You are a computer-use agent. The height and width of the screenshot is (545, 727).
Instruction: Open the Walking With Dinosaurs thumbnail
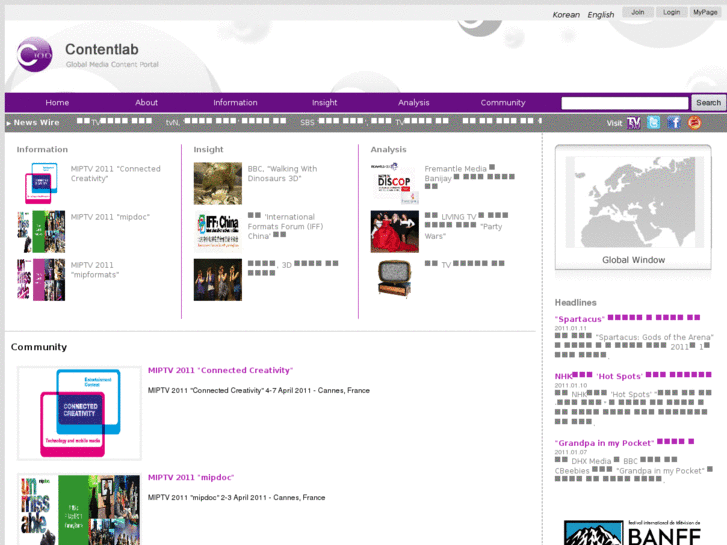click(217, 183)
